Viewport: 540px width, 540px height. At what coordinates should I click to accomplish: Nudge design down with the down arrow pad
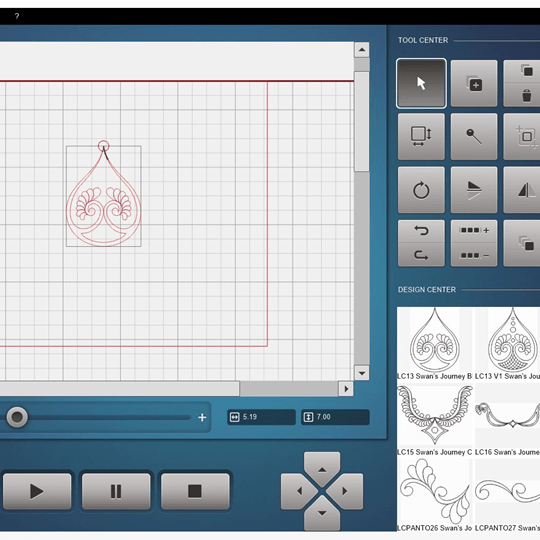[x=322, y=513]
